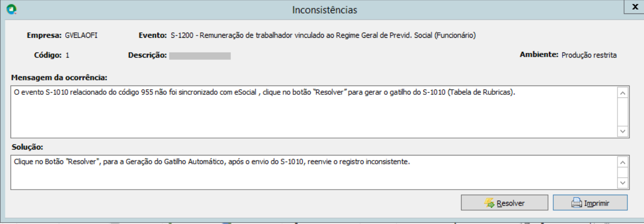This screenshot has width=644, height=224.
Task: Click the Imprimir button
Action: coord(590,203)
